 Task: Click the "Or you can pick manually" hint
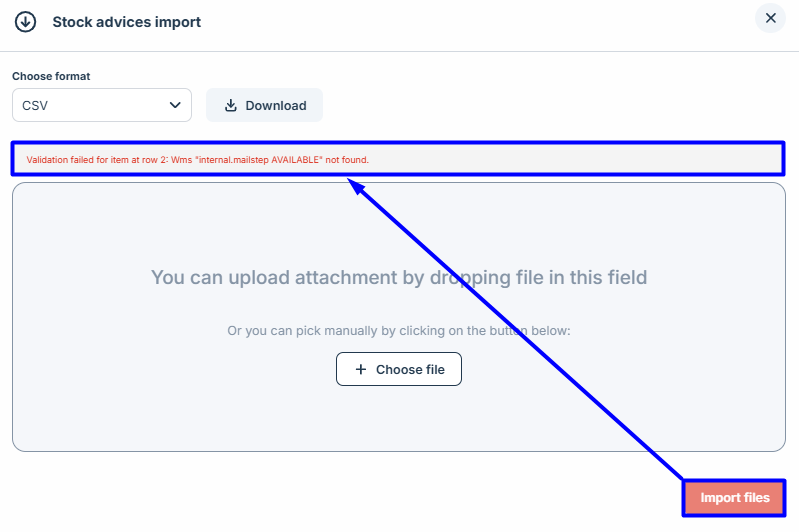tap(398, 330)
